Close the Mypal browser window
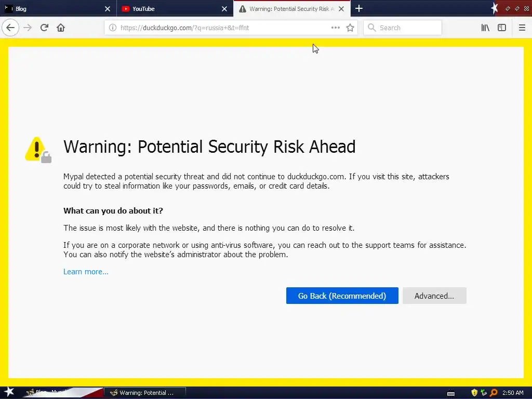 pyautogui.click(x=526, y=8)
